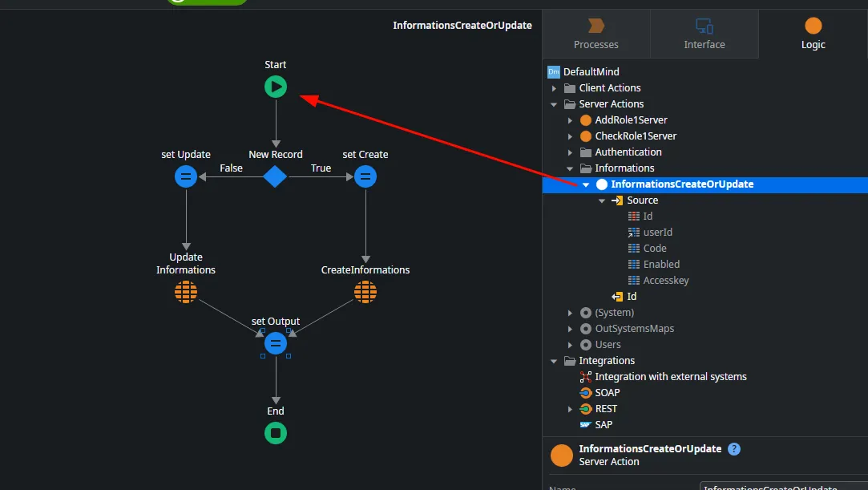This screenshot has width=868, height=490.
Task: Click the help question mark icon
Action: click(734, 449)
